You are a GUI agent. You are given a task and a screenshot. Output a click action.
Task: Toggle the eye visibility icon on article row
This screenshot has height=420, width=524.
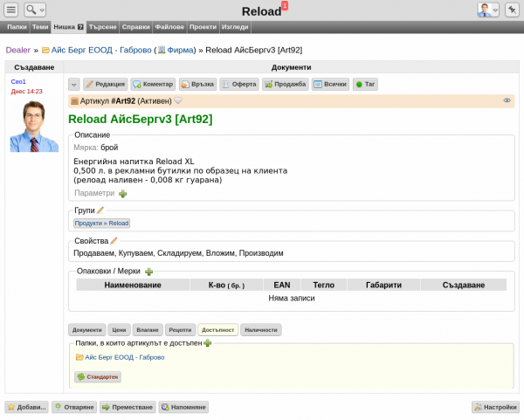click(x=507, y=100)
